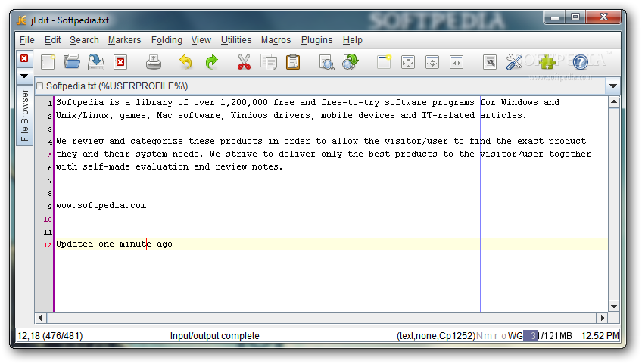Open the Plugins menu

click(x=317, y=40)
